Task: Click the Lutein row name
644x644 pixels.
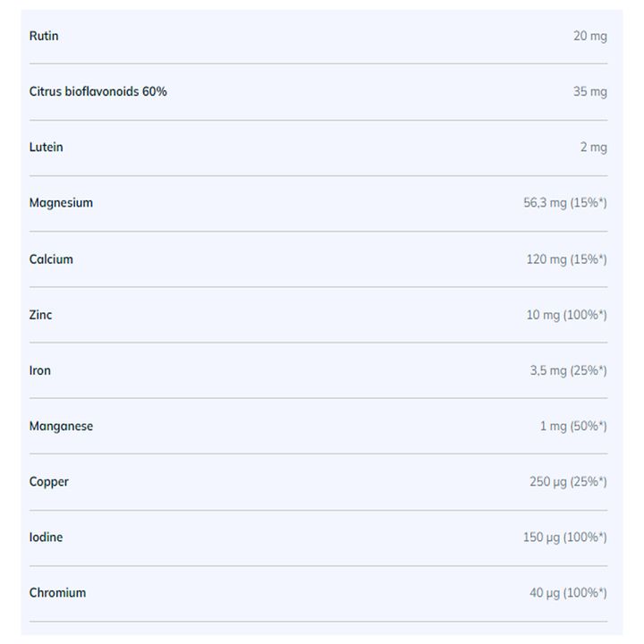Action: point(46,147)
